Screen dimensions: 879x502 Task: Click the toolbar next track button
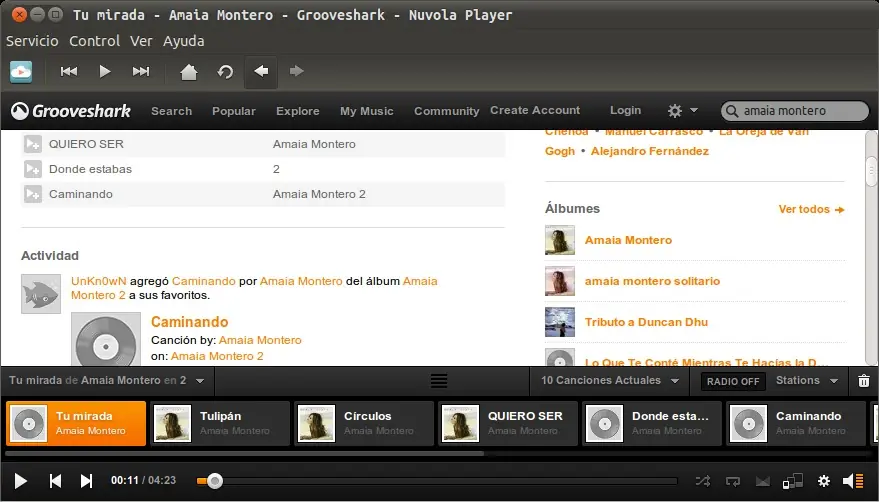coord(141,71)
